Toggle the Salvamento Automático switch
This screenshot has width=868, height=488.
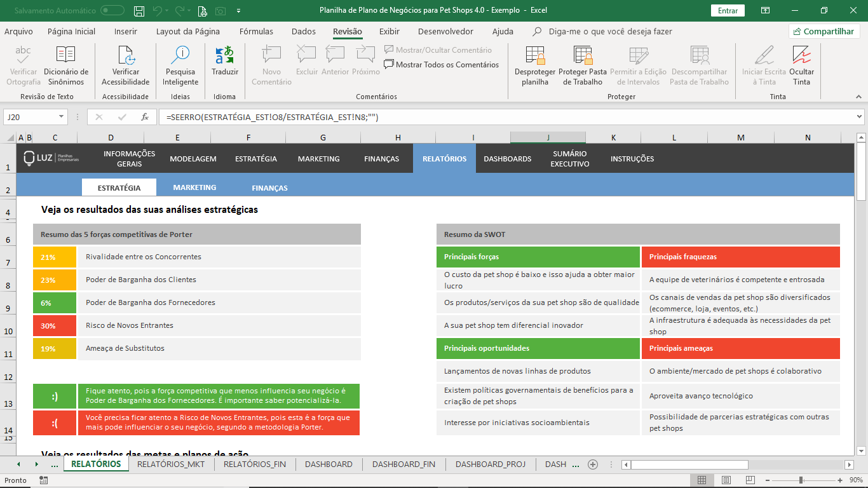[x=112, y=11]
